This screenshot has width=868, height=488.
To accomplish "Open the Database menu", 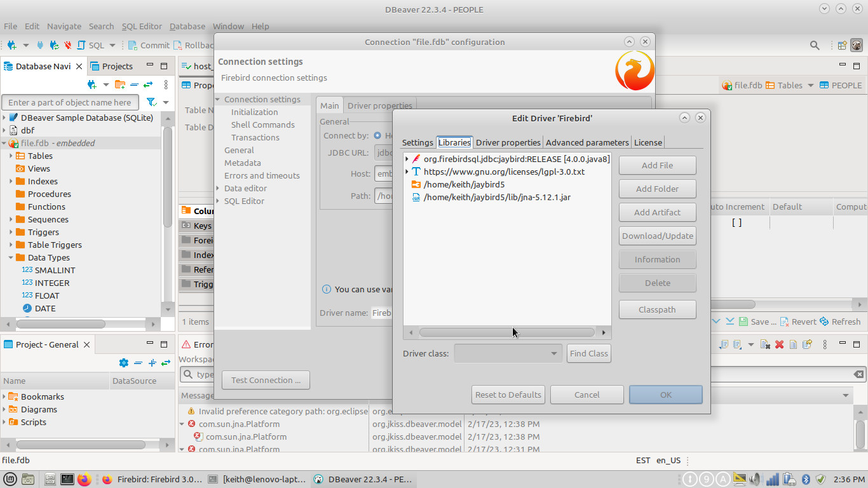I will pyautogui.click(x=187, y=26).
